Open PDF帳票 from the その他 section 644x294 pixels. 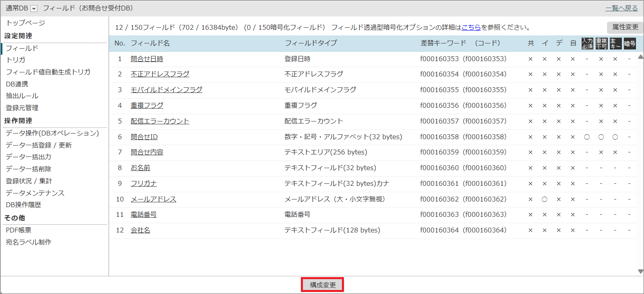[19, 230]
